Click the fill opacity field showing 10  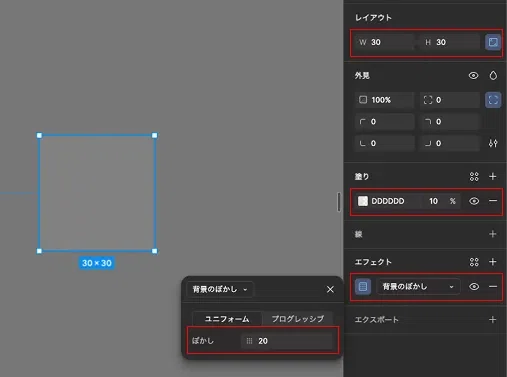click(433, 201)
